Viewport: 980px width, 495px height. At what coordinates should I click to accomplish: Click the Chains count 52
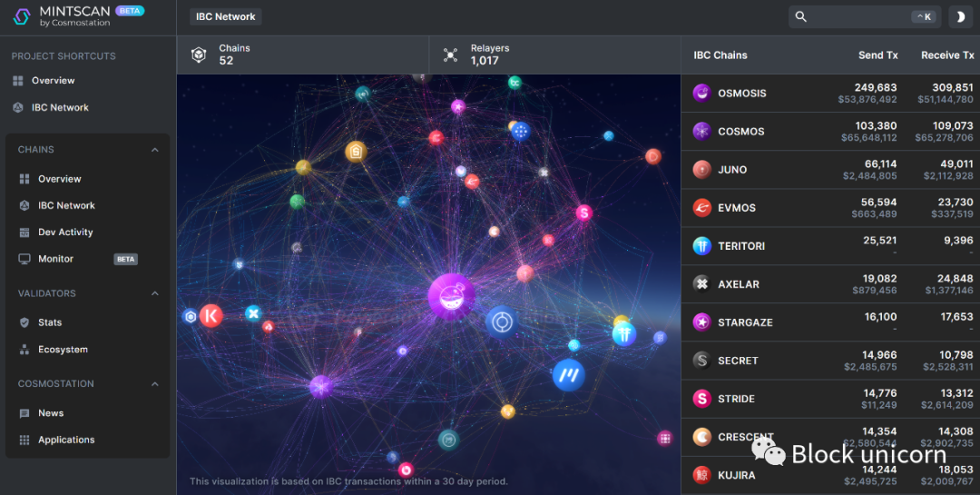(226, 62)
